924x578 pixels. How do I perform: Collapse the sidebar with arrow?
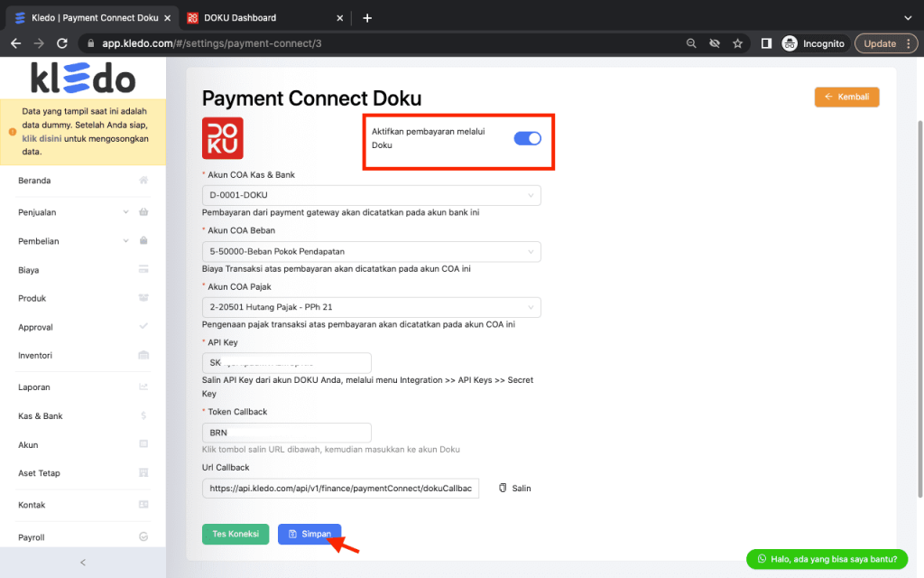coord(82,563)
